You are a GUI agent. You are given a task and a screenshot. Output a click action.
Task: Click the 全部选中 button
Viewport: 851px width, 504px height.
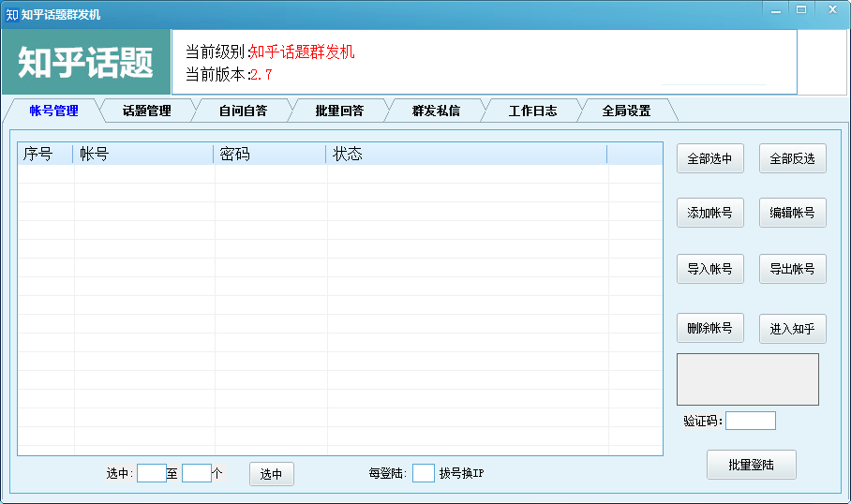(709, 158)
